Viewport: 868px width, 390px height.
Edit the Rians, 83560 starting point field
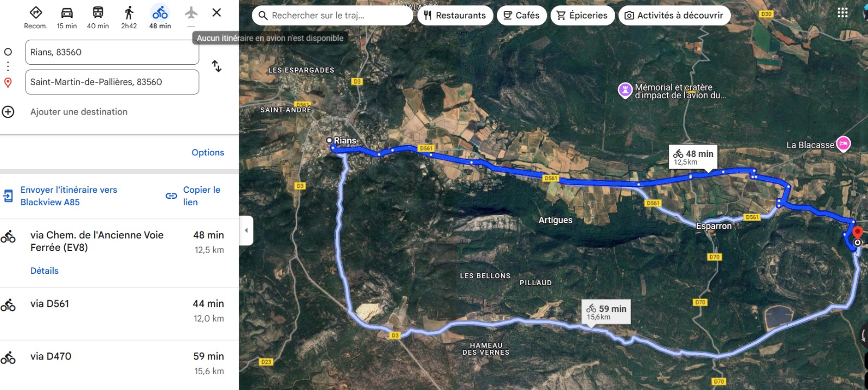[x=112, y=52]
